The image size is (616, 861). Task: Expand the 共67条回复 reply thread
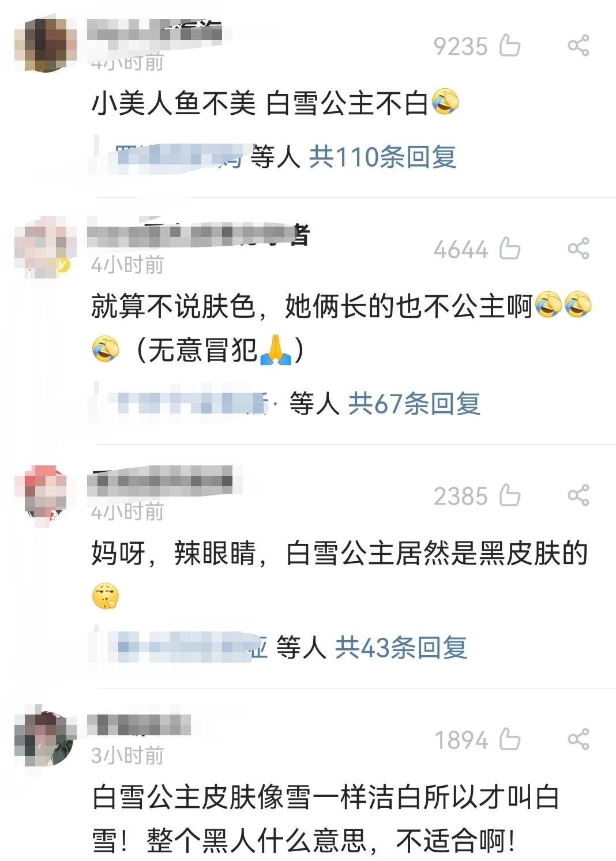414,403
